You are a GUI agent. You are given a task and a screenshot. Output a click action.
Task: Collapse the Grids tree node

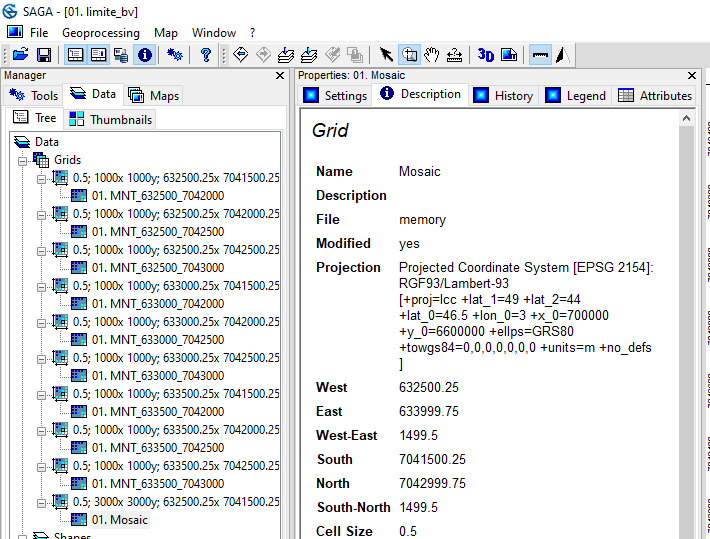coord(23,160)
